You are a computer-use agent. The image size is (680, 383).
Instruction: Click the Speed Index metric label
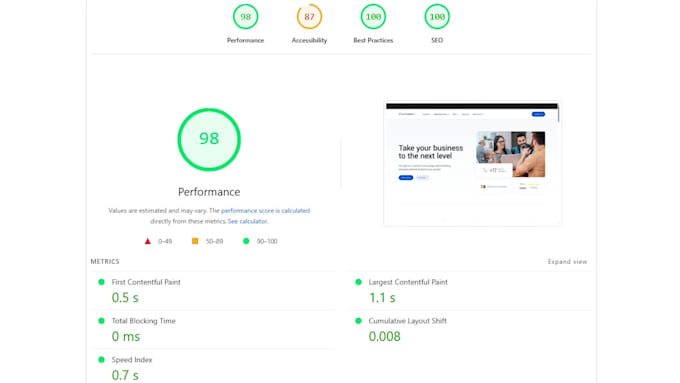coord(132,360)
